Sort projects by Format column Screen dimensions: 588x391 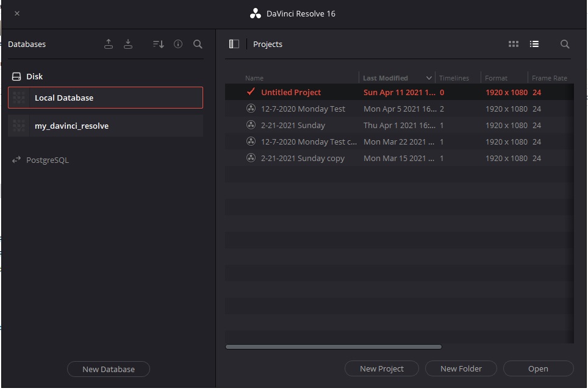coord(496,78)
